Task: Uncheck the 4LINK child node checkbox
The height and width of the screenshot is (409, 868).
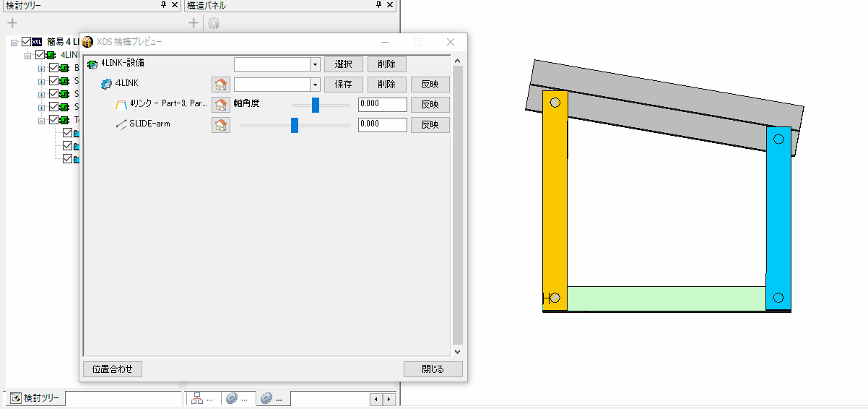Action: [x=40, y=55]
